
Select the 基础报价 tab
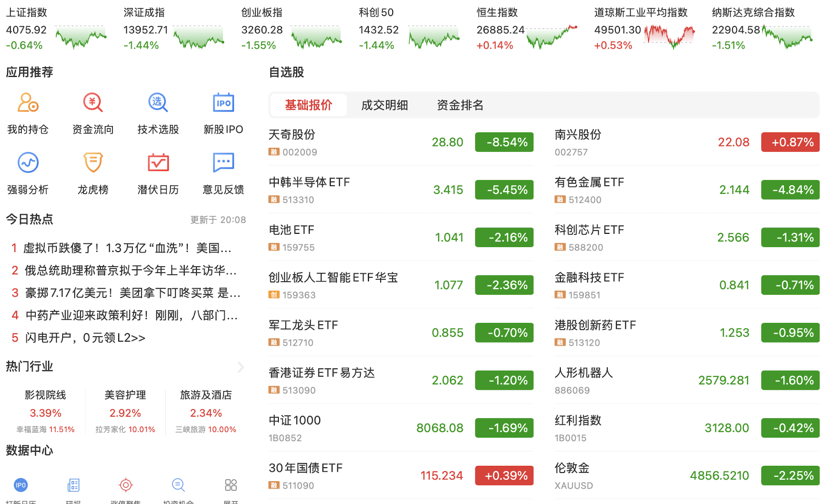(308, 105)
